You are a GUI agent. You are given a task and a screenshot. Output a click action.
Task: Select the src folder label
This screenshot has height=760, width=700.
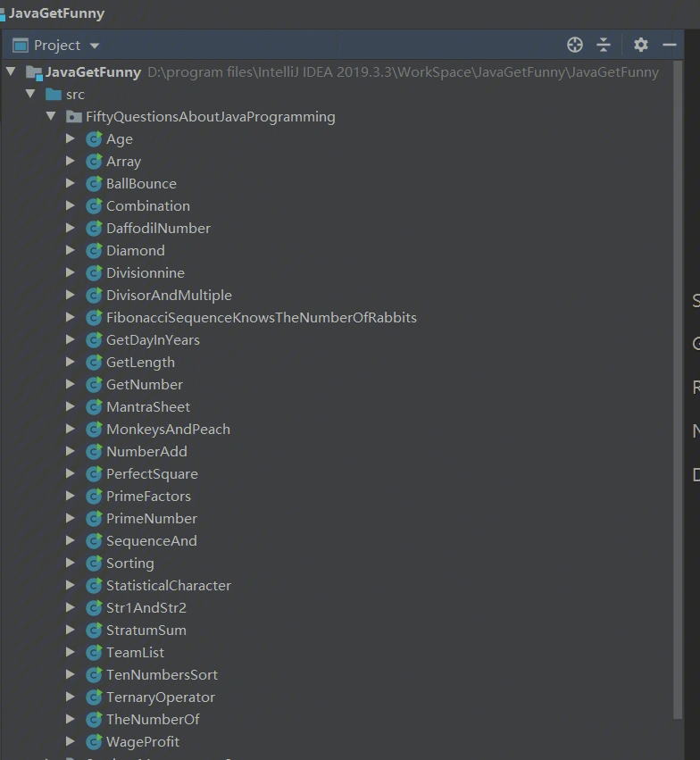(75, 95)
